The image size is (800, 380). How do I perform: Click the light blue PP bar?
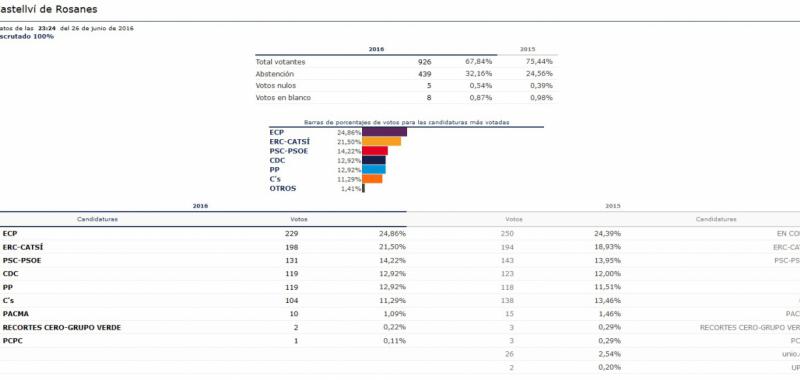click(373, 169)
